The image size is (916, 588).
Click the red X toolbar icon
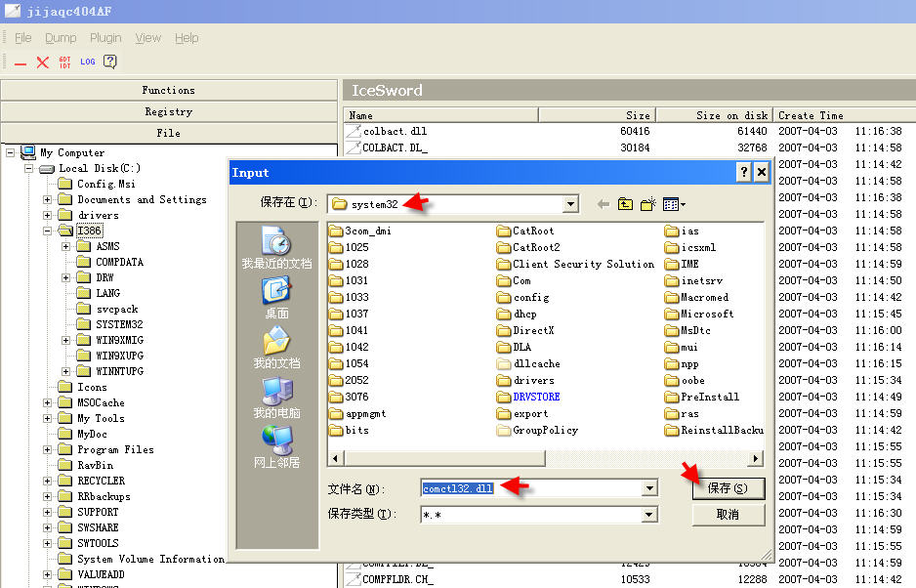pyautogui.click(x=43, y=62)
